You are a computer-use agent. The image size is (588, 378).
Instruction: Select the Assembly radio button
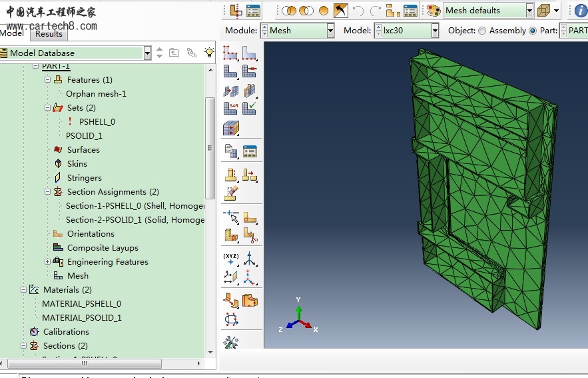482,31
